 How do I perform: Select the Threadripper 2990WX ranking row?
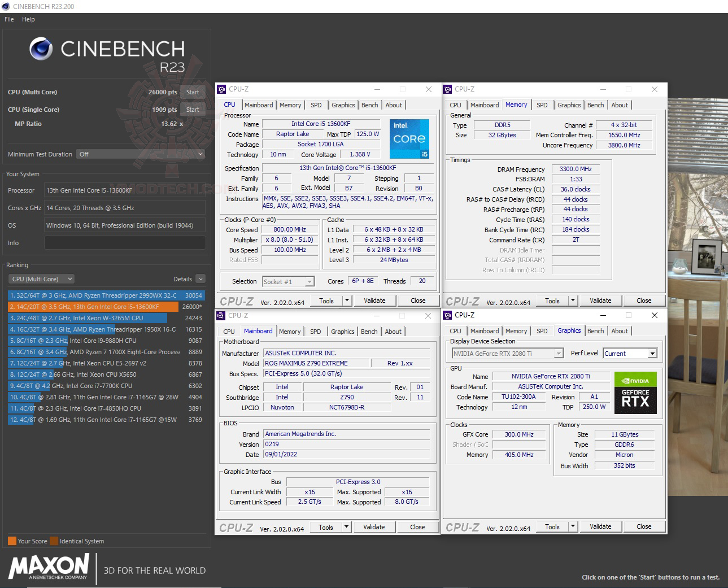tap(106, 295)
